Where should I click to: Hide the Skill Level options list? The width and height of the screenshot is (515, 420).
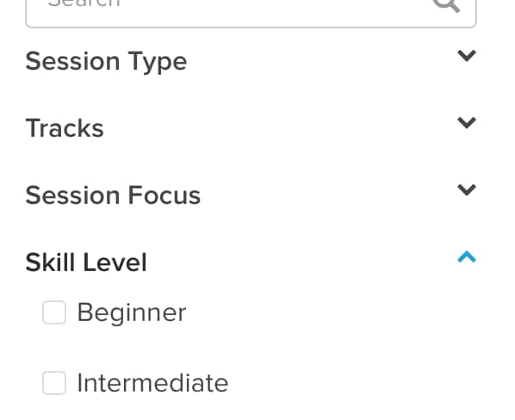pos(251,262)
